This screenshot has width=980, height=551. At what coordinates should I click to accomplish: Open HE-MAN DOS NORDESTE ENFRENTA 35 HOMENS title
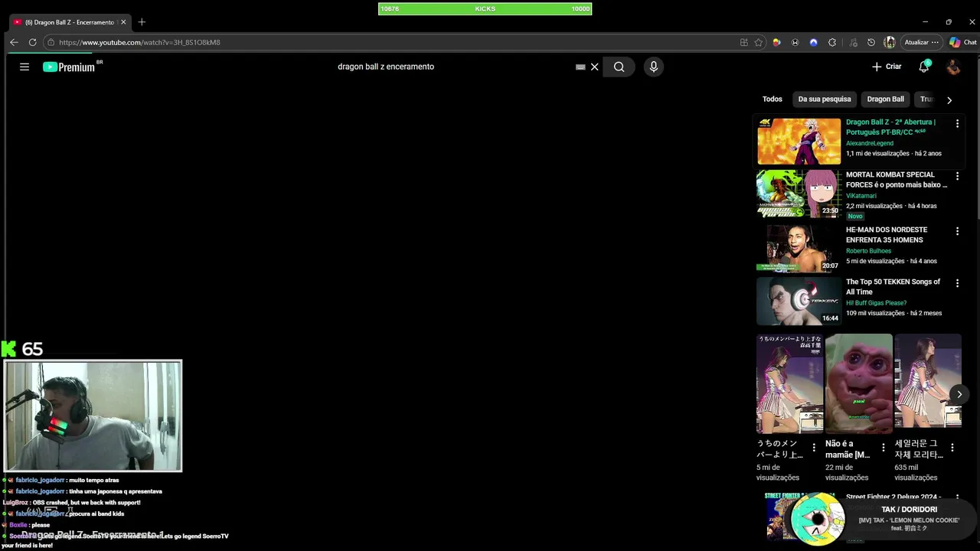click(887, 235)
